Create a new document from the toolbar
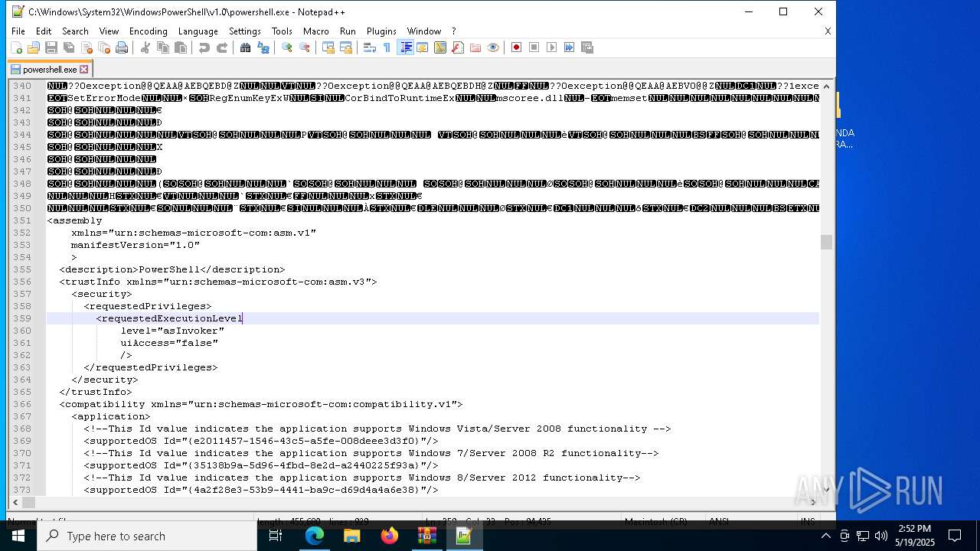The height and width of the screenshot is (551, 980). [x=16, y=47]
